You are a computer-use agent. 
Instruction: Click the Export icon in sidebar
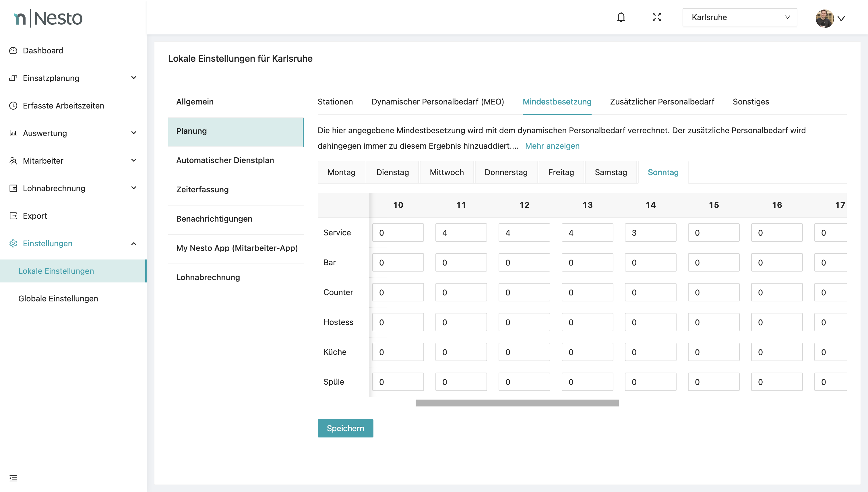coord(13,216)
